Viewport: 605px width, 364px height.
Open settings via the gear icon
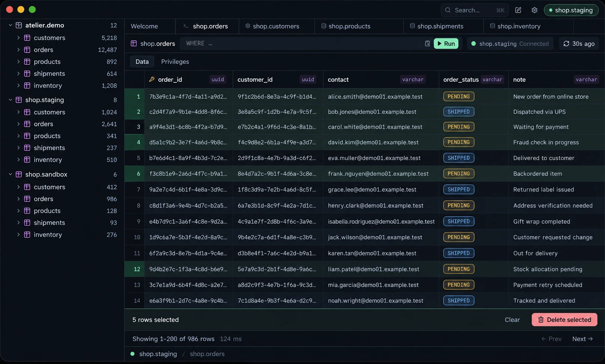pos(535,10)
